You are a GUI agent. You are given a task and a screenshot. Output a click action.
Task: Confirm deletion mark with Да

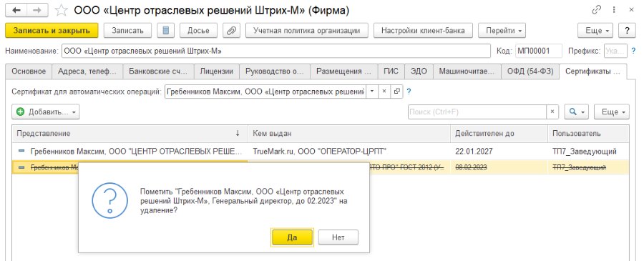[292, 237]
